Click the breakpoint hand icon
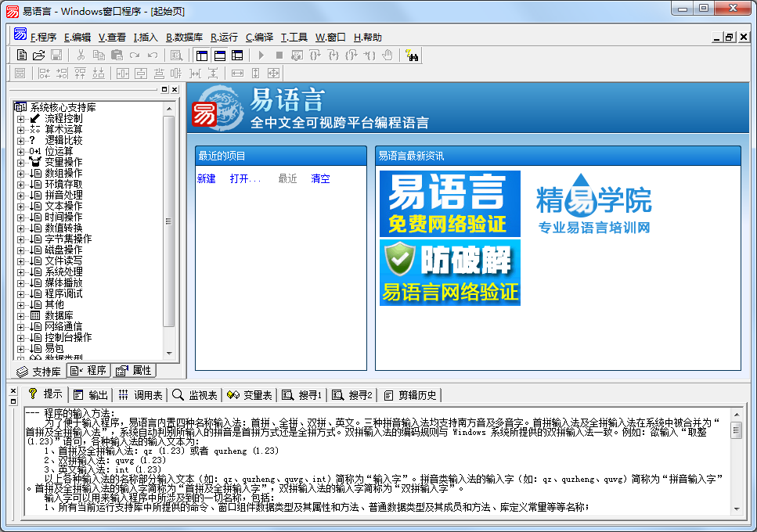 pyautogui.click(x=388, y=56)
